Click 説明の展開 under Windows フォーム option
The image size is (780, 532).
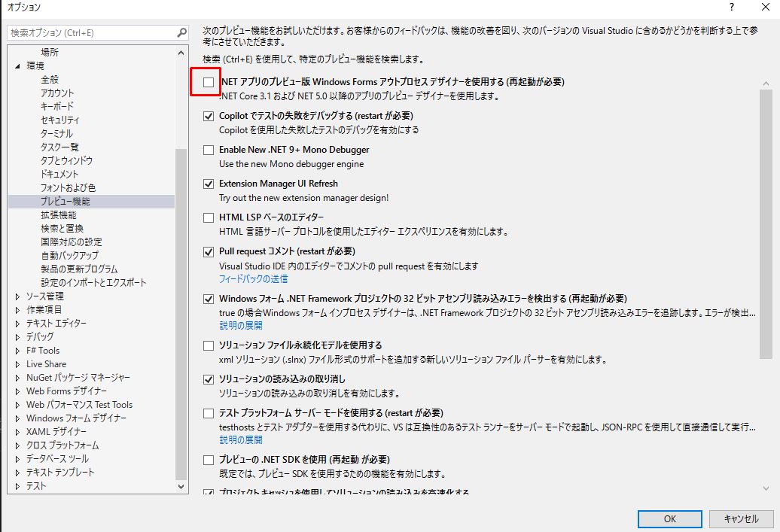[x=241, y=326]
